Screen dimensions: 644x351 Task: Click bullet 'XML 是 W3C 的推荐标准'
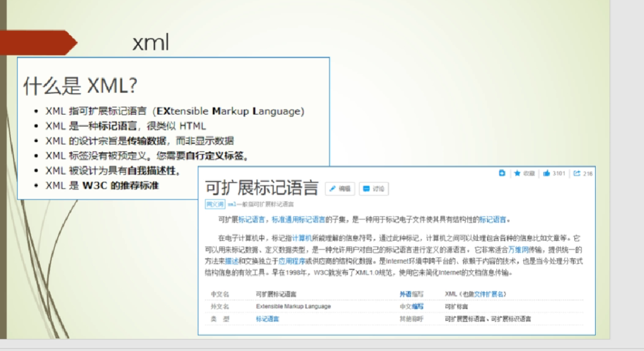[x=102, y=185]
